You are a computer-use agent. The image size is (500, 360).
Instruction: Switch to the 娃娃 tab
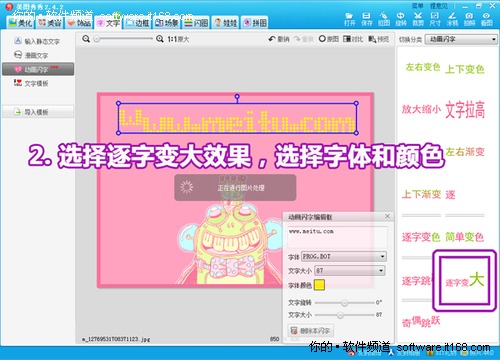[225, 23]
